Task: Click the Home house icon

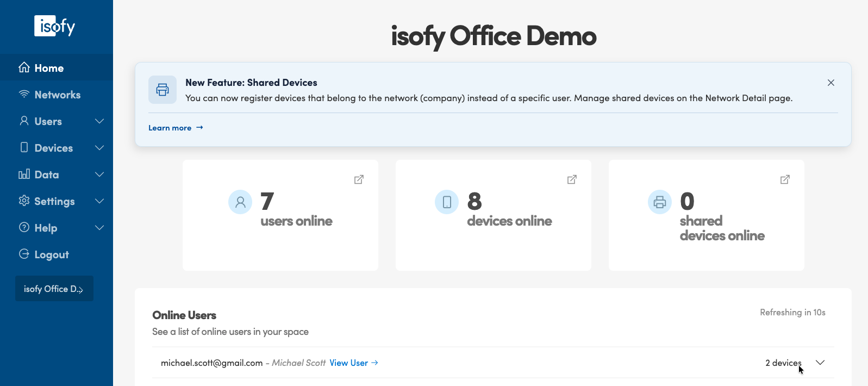Action: 24,67
